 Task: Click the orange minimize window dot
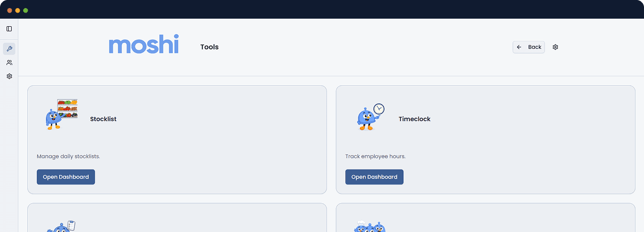coord(18,10)
